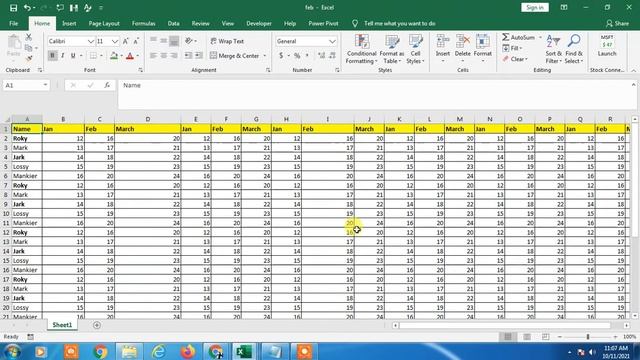Click the Select All corner triangle
The image size is (640, 360).
[7, 119]
